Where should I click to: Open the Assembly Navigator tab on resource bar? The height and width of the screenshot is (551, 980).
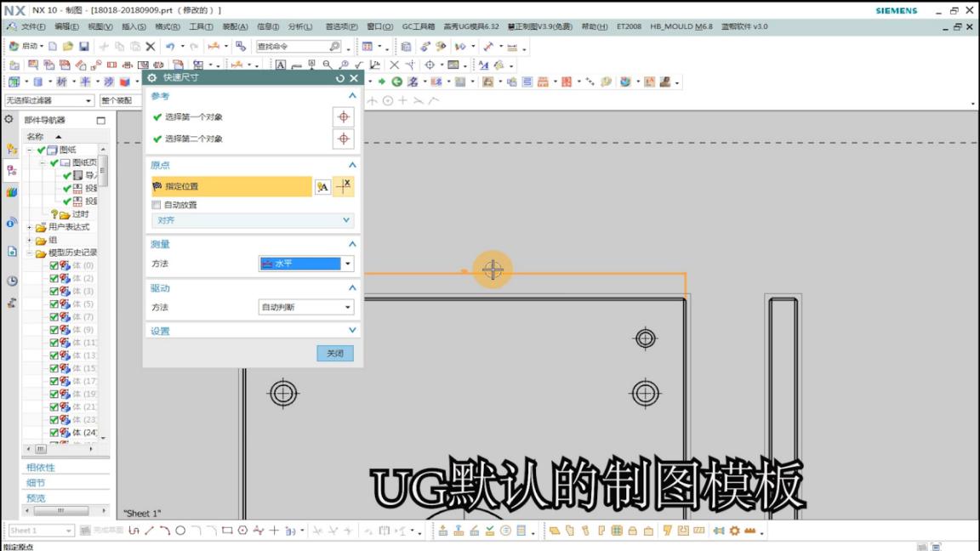[x=12, y=149]
